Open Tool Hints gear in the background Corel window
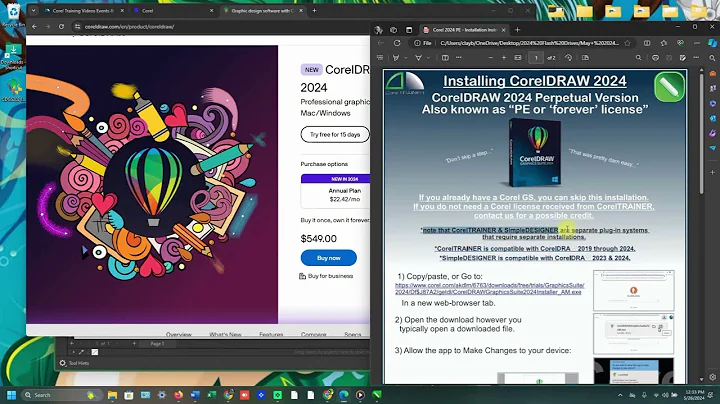 point(63,363)
